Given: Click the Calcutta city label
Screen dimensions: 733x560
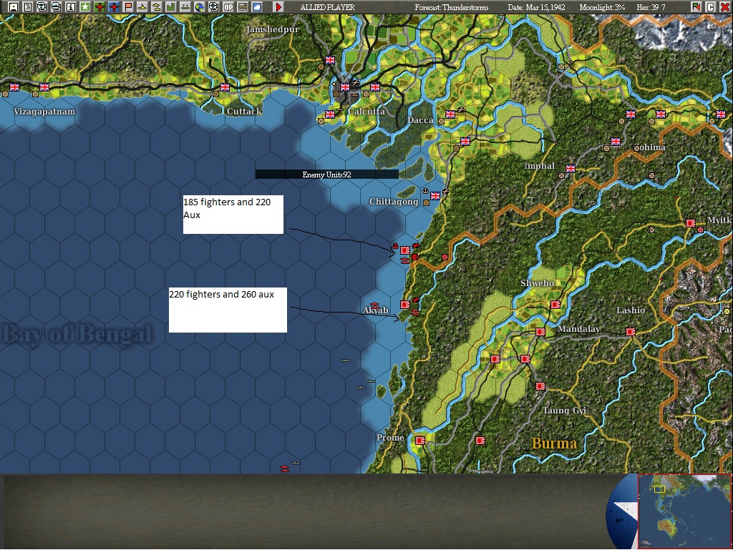Looking at the screenshot, I should 366,111.
